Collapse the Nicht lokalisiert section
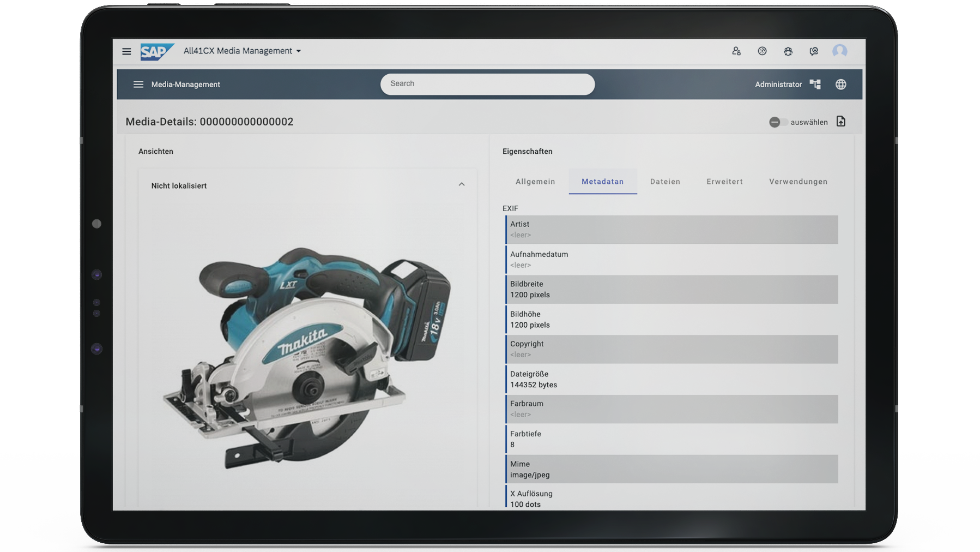This screenshot has width=980, height=552. 462,185
